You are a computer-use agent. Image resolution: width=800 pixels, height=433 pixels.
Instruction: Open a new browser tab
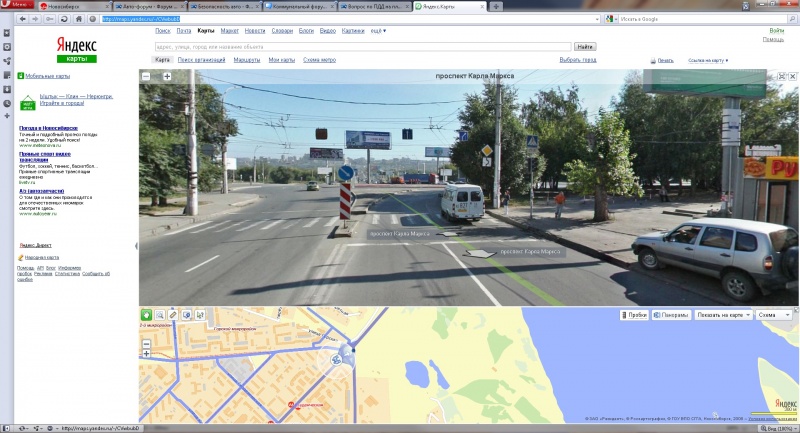coord(498,6)
